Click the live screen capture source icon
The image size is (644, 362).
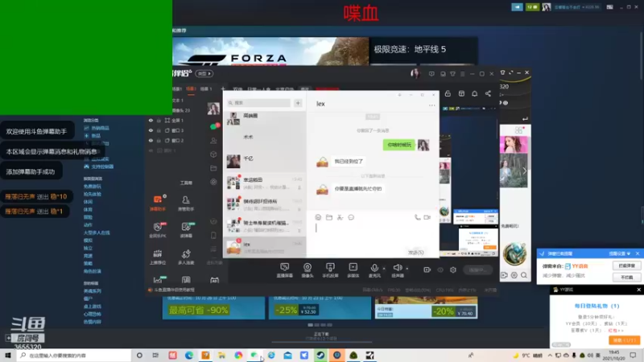(x=285, y=270)
